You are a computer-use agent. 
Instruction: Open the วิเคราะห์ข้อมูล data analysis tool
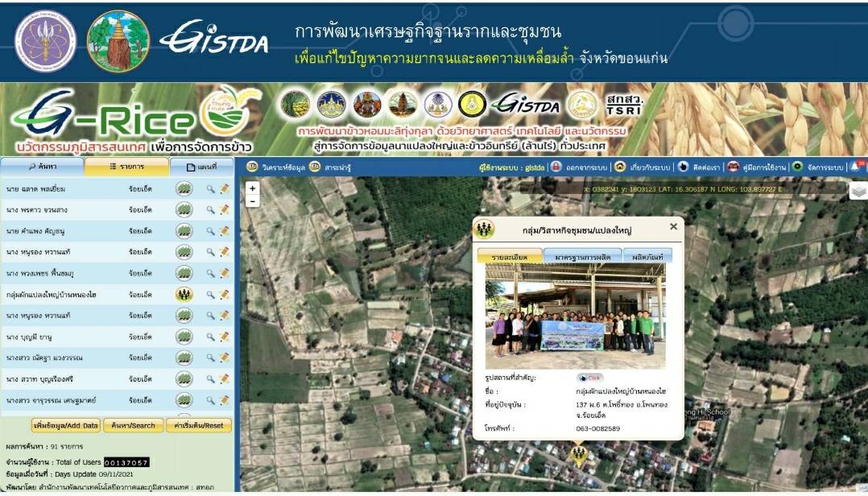[x=275, y=167]
